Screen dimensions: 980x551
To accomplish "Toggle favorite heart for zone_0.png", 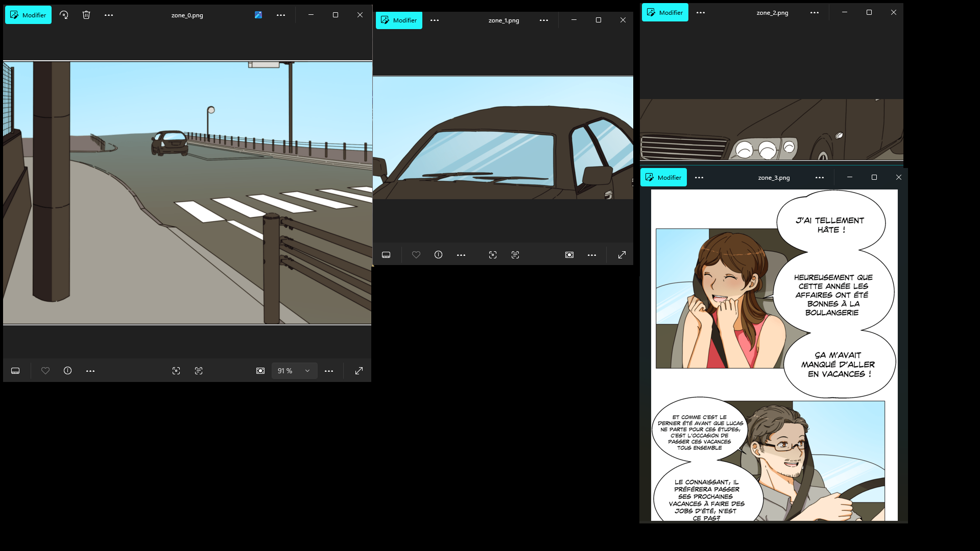I will click(x=45, y=371).
